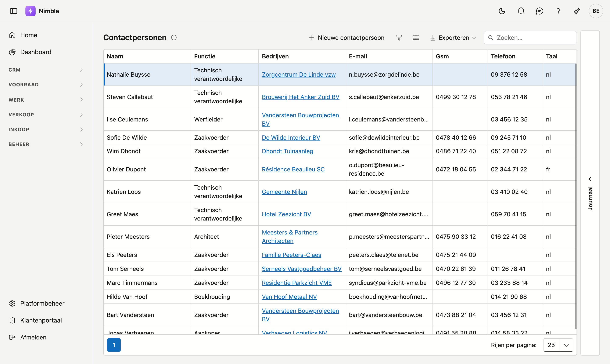Expand the WERK section
The width and height of the screenshot is (610, 364).
coord(46,100)
